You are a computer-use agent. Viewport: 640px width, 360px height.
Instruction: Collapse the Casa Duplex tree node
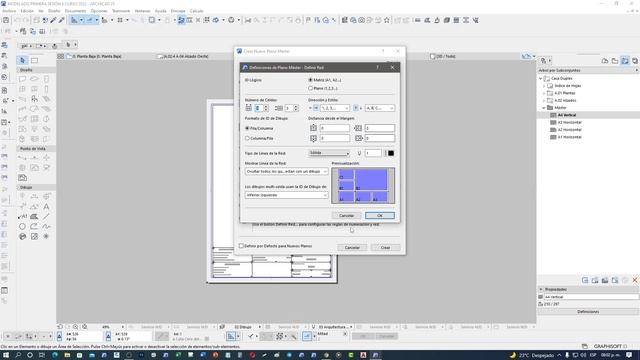pyautogui.click(x=541, y=78)
